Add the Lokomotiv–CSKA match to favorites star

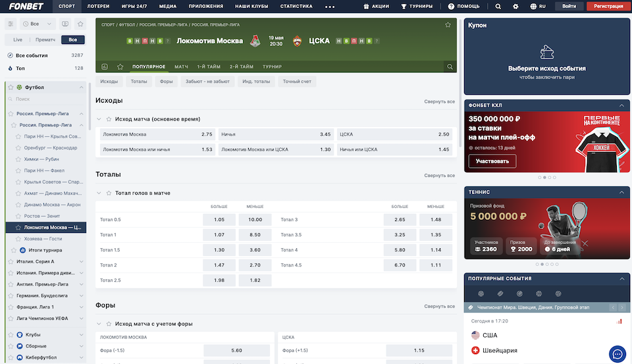tap(448, 25)
